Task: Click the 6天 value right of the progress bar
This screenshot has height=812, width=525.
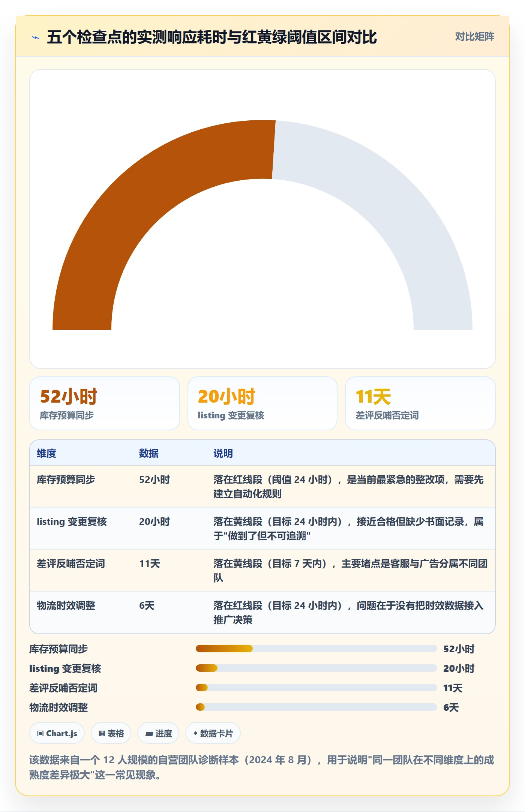Action: 451,707
